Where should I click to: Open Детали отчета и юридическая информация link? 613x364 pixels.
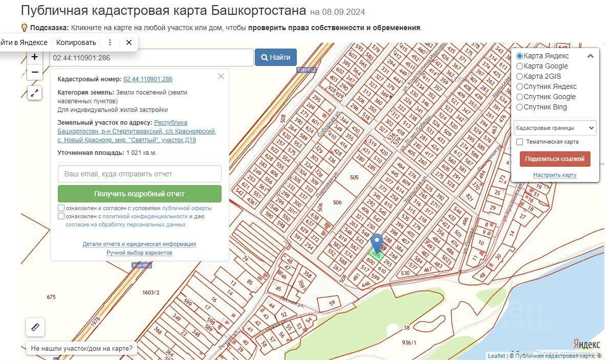coord(139,244)
